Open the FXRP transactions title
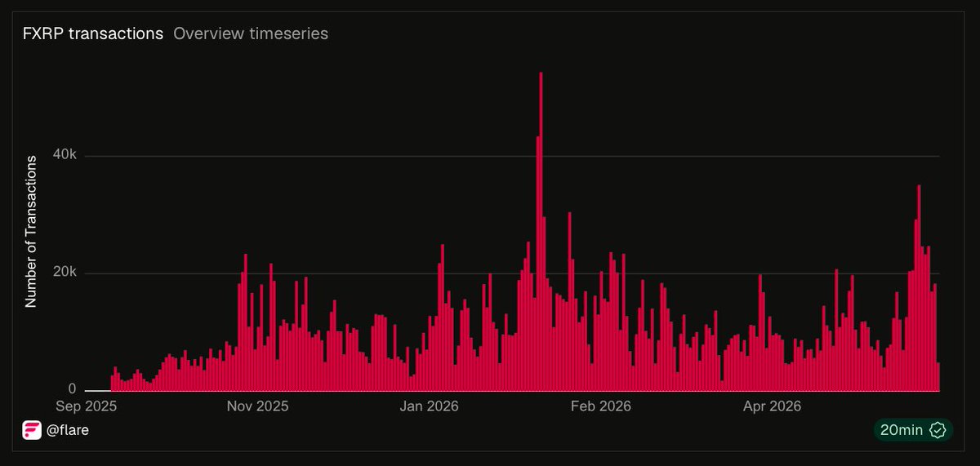The image size is (980, 466). (93, 33)
